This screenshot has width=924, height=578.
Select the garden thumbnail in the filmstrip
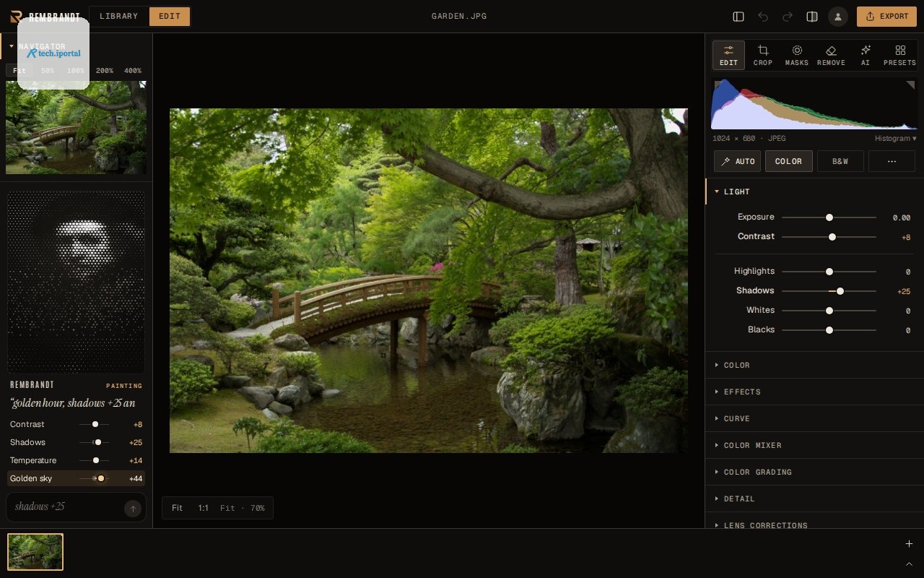[x=35, y=552]
